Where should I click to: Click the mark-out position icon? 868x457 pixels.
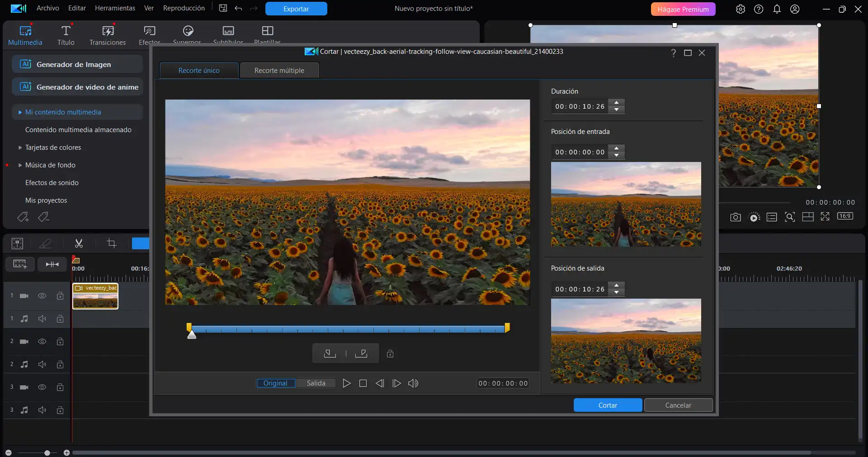coord(361,353)
